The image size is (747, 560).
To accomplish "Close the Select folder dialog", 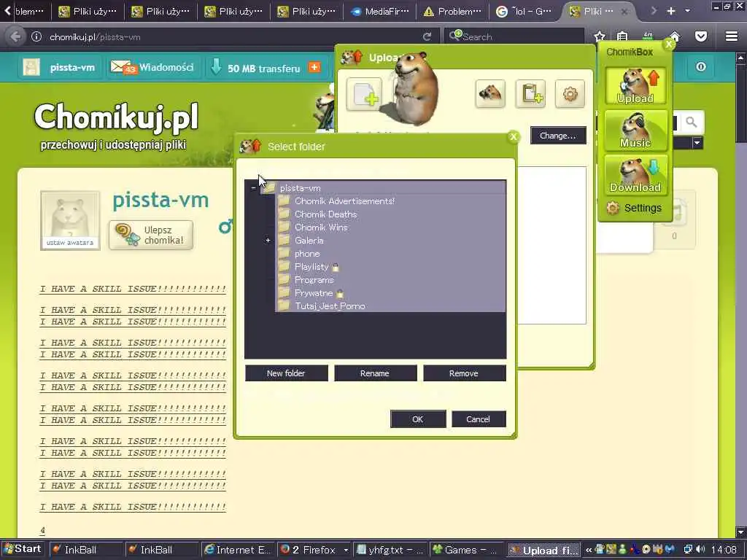I will click(x=514, y=137).
